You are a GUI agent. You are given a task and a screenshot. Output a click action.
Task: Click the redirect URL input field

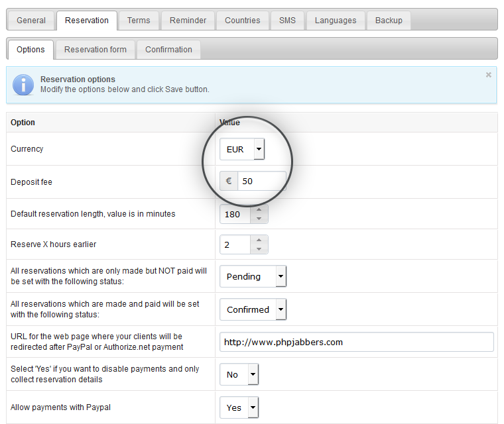(357, 342)
